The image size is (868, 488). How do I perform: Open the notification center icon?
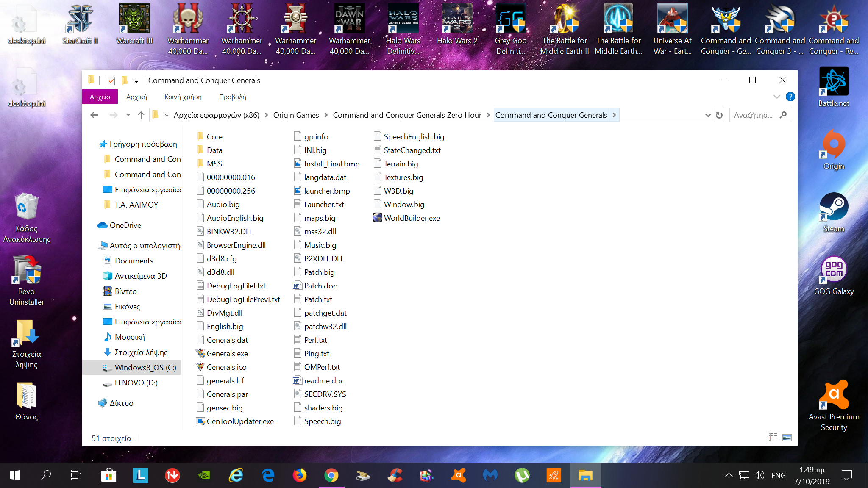tap(846, 475)
